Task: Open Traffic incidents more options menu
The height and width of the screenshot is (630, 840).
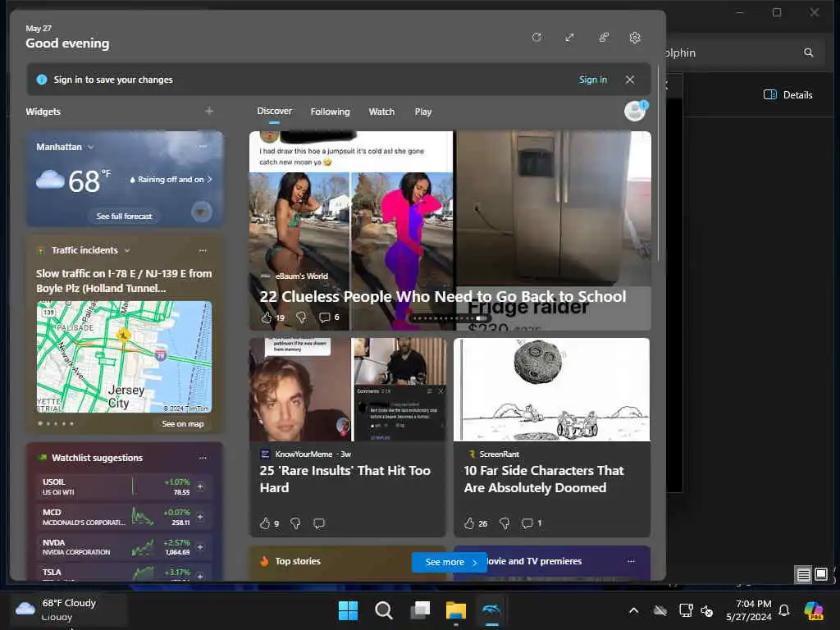Action: click(203, 250)
